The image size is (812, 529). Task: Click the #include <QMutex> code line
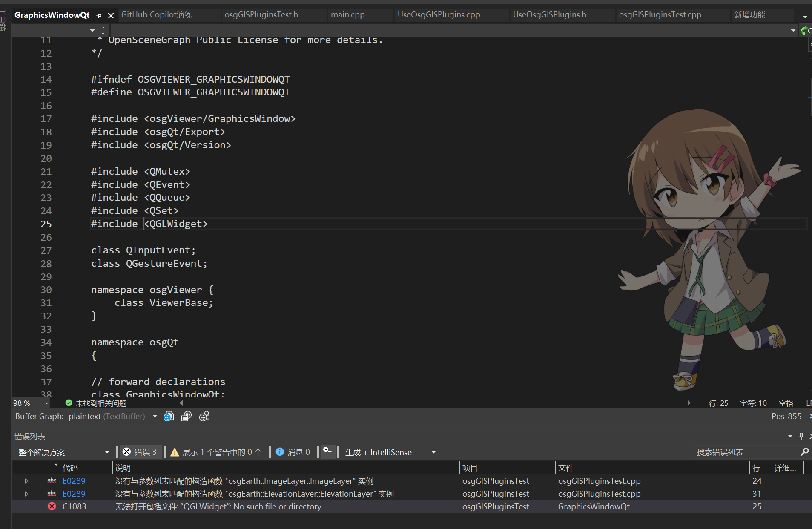[140, 171]
